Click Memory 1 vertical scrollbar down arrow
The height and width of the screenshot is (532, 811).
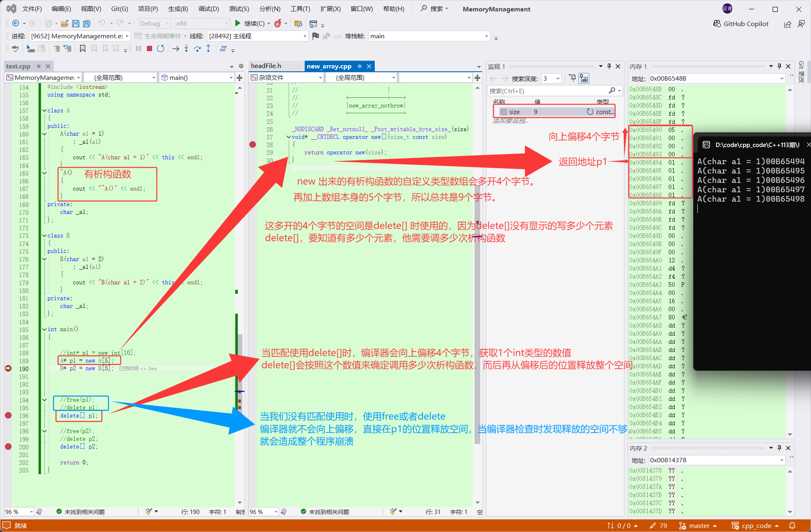(790, 434)
